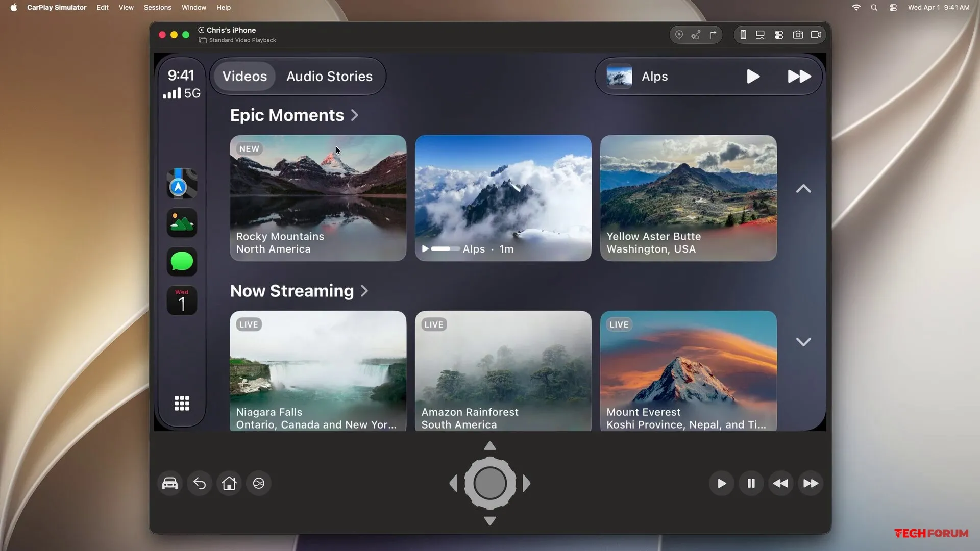Start screen recording with video camera icon

[816, 35]
